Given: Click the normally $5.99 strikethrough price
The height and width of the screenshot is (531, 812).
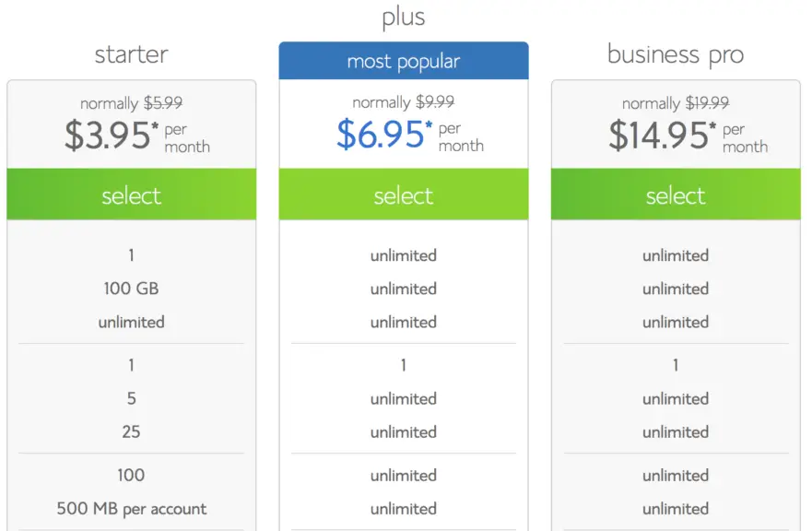Looking at the screenshot, I should (x=132, y=103).
